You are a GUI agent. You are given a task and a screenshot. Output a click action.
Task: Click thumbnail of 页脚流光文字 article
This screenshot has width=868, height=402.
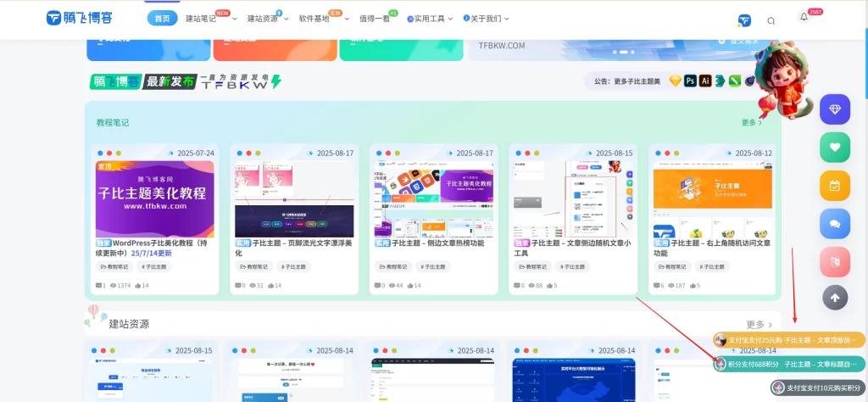(x=294, y=199)
